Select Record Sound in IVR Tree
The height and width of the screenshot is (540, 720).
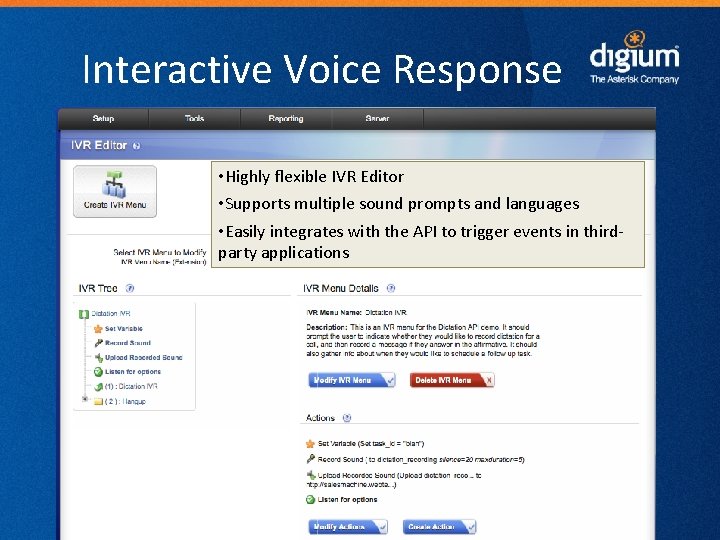(128, 343)
